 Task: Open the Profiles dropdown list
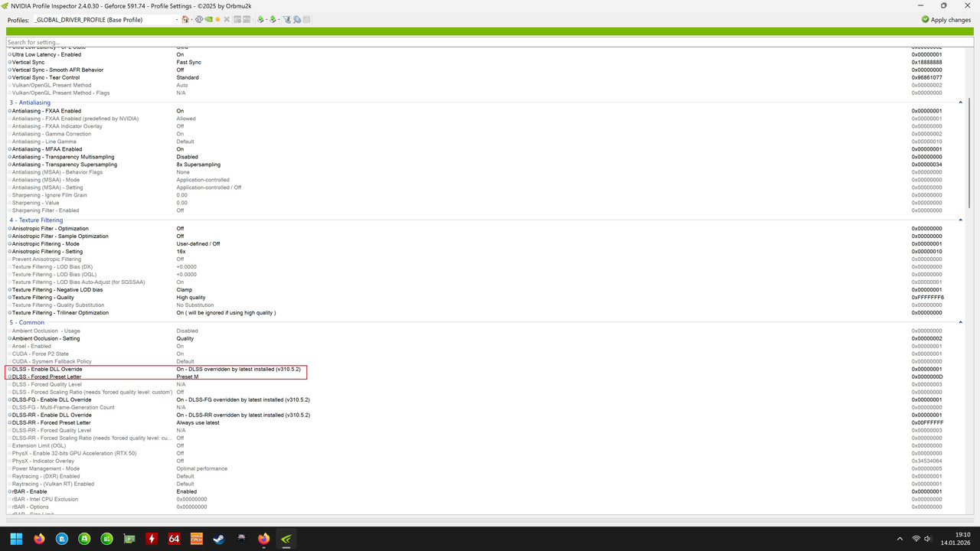[x=177, y=19]
